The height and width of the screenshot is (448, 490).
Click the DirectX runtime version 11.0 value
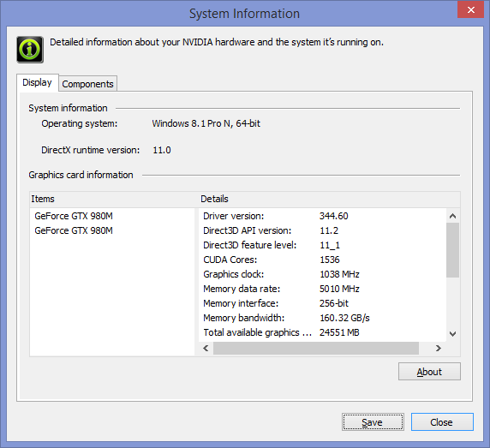162,150
